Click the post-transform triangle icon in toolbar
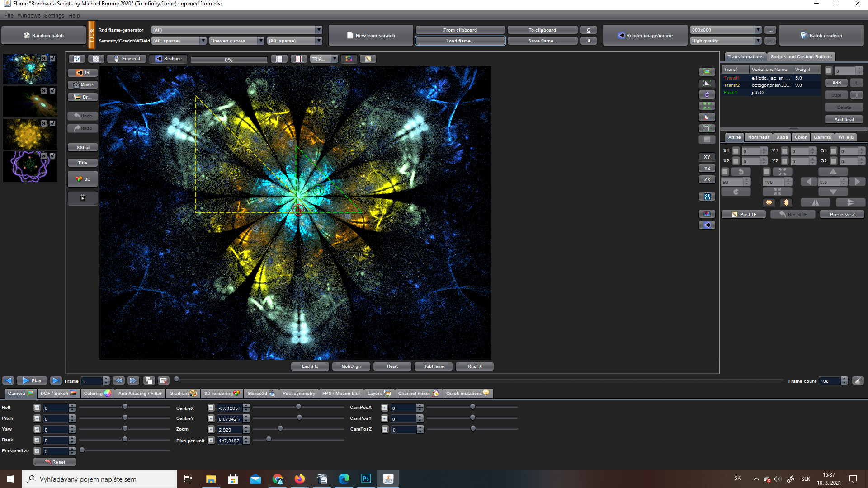Image resolution: width=868 pixels, height=488 pixels. [368, 59]
